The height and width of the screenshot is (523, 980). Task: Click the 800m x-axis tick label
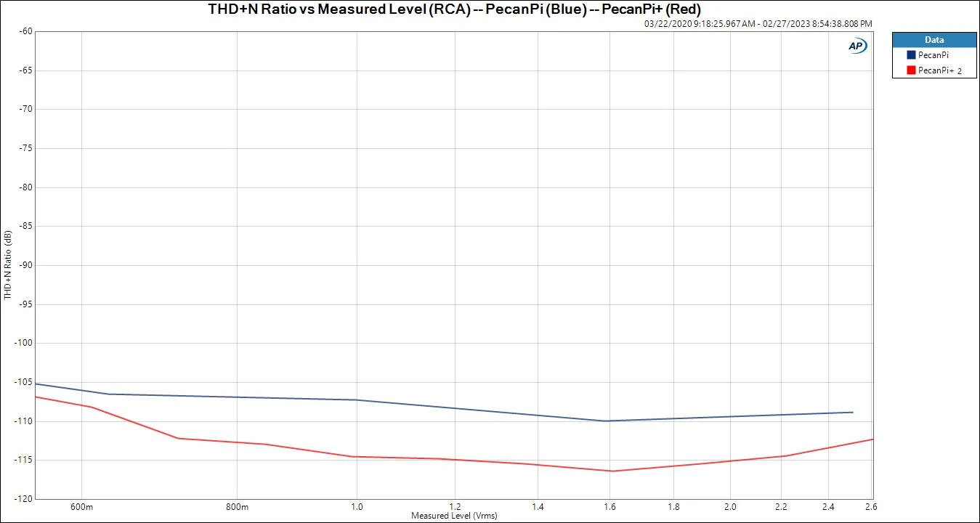[x=238, y=507]
